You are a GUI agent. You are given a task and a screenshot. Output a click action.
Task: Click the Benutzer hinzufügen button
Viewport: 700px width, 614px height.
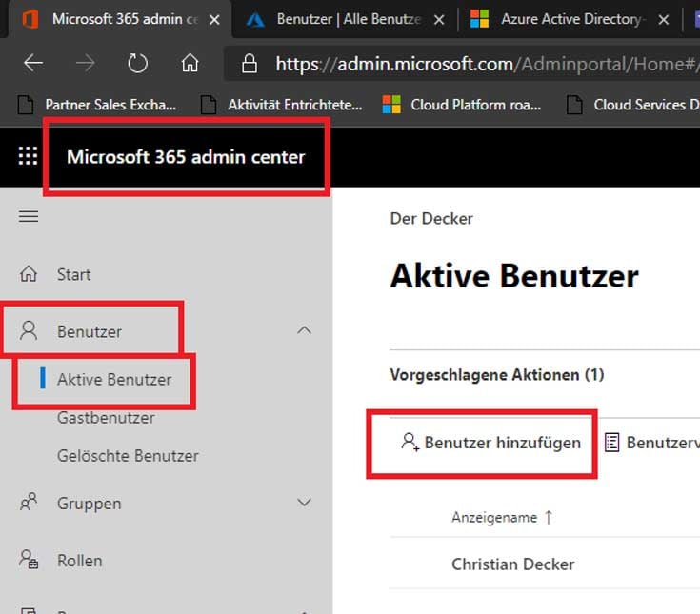[490, 443]
